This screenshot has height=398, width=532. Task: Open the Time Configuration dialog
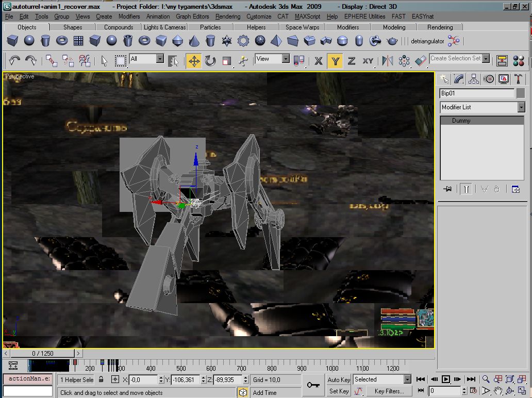[x=473, y=391]
